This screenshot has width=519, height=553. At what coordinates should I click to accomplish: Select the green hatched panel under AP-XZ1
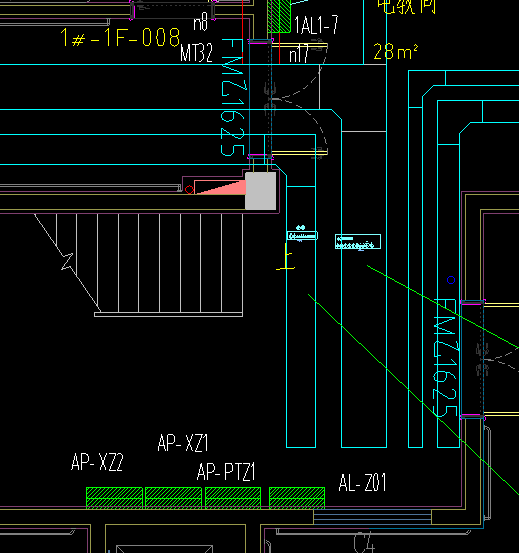pyautogui.click(x=173, y=498)
